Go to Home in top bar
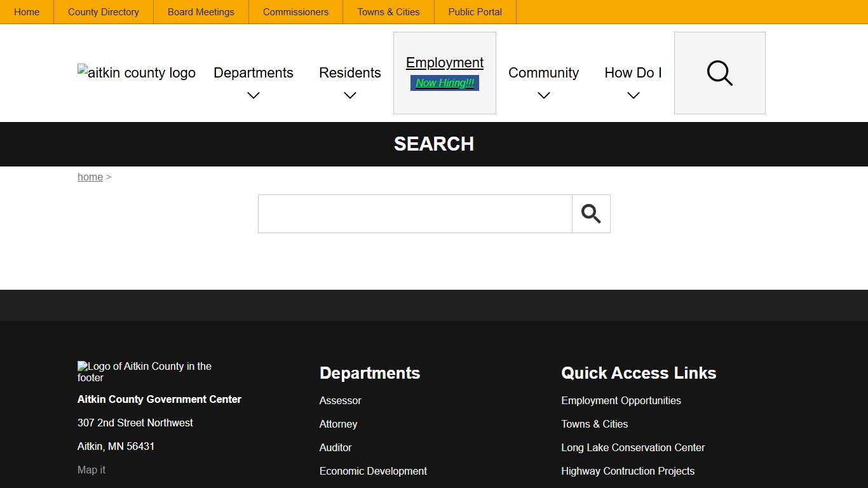The height and width of the screenshot is (488, 868). (27, 12)
